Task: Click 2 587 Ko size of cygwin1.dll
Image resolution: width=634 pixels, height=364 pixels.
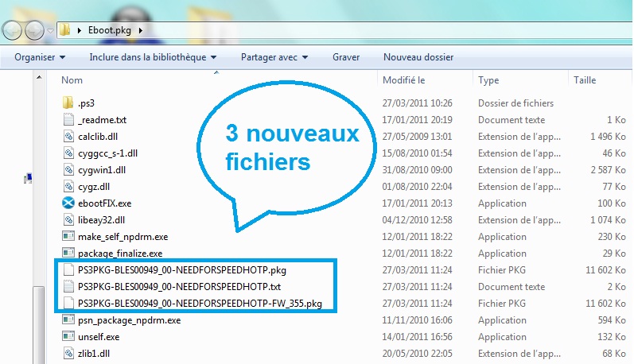Action: [608, 169]
